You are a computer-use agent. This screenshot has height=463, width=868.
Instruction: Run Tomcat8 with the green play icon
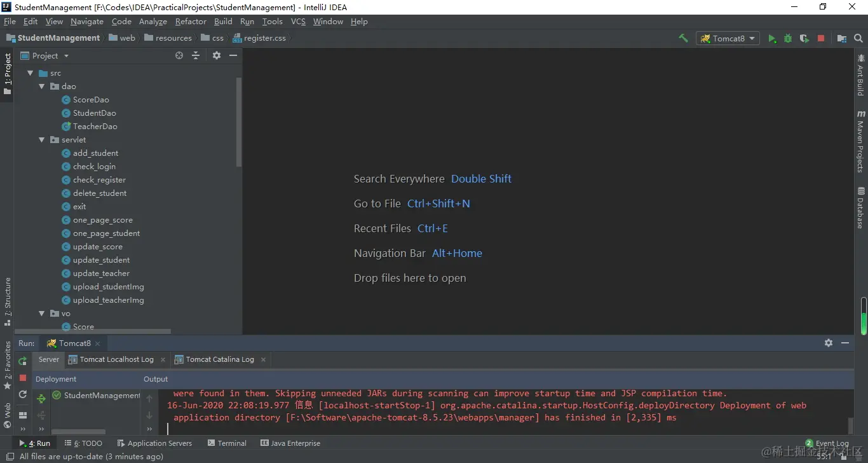coord(772,38)
